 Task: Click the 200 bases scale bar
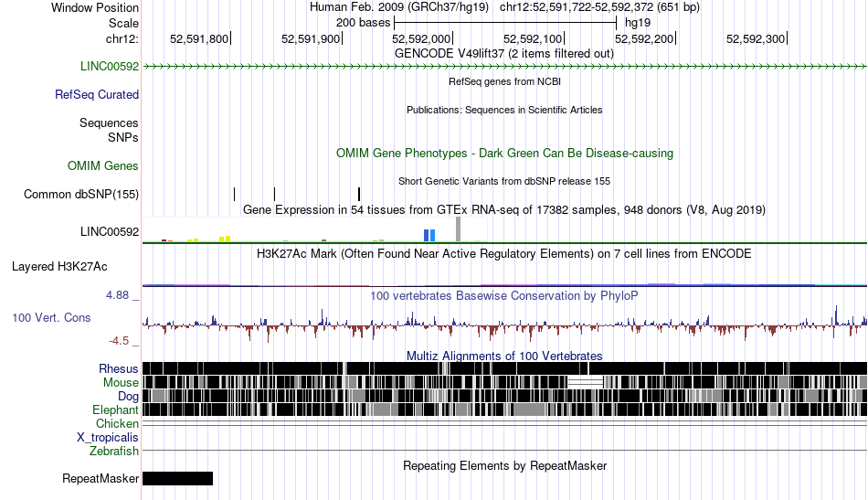[x=505, y=23]
